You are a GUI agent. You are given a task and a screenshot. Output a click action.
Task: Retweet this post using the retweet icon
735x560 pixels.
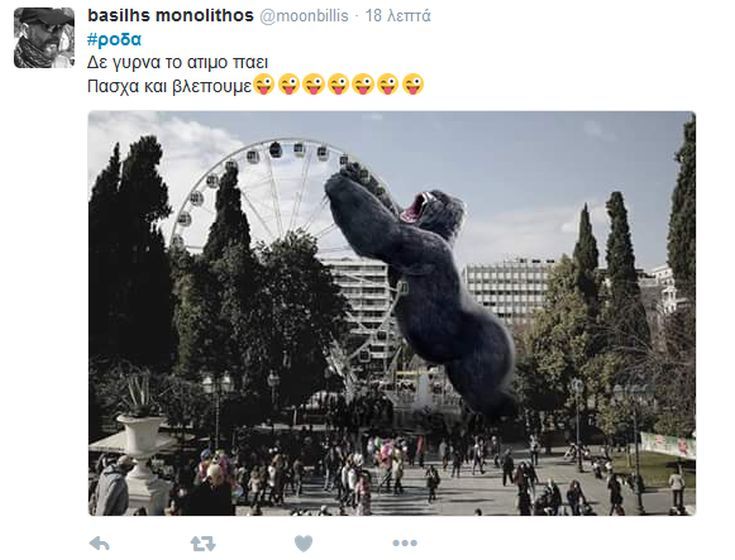203,544
